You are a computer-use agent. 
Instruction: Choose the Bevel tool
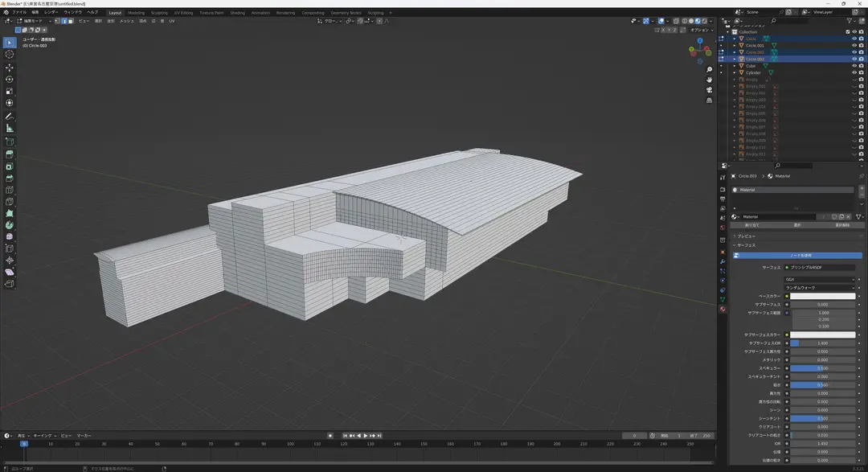coord(10,179)
